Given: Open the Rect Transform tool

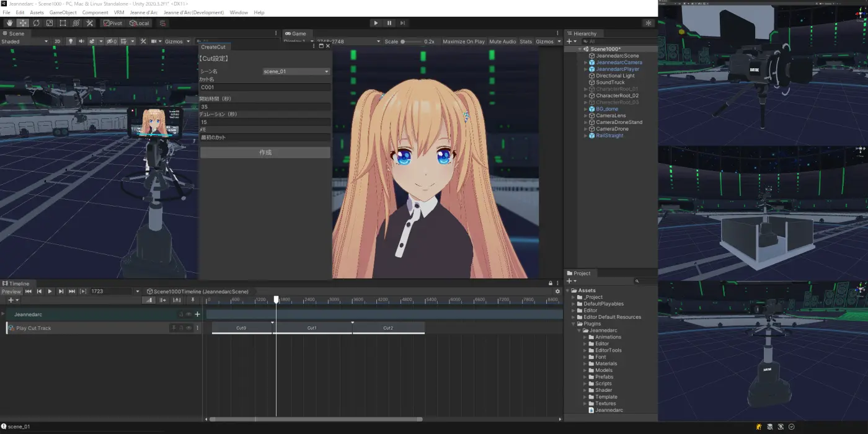Looking at the screenshot, I should 63,22.
